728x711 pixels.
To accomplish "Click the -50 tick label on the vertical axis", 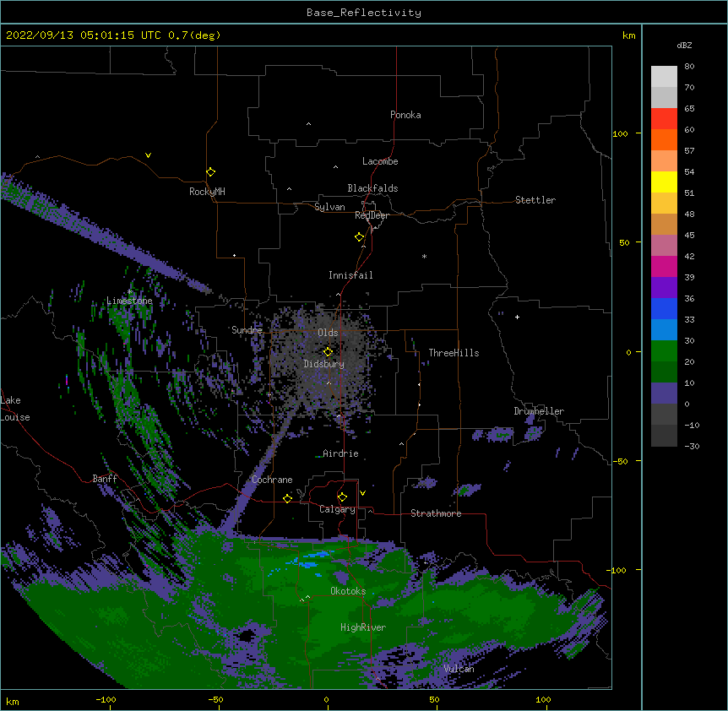I will point(620,461).
